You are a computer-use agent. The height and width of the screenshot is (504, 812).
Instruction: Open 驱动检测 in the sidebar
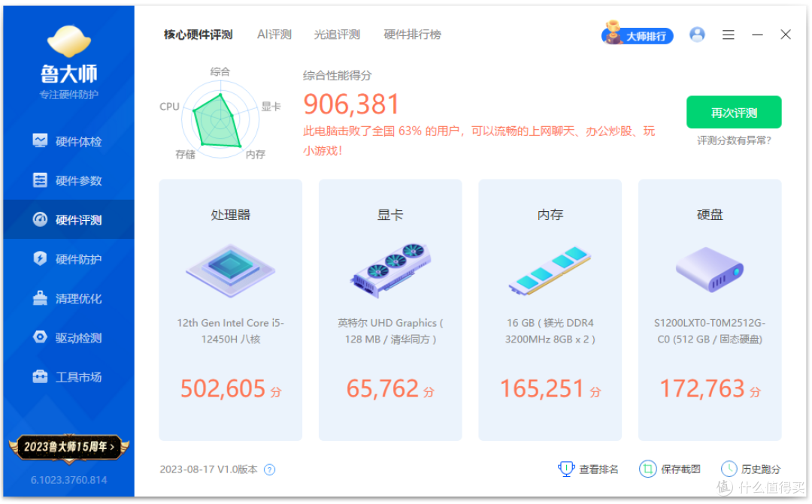[x=68, y=337]
